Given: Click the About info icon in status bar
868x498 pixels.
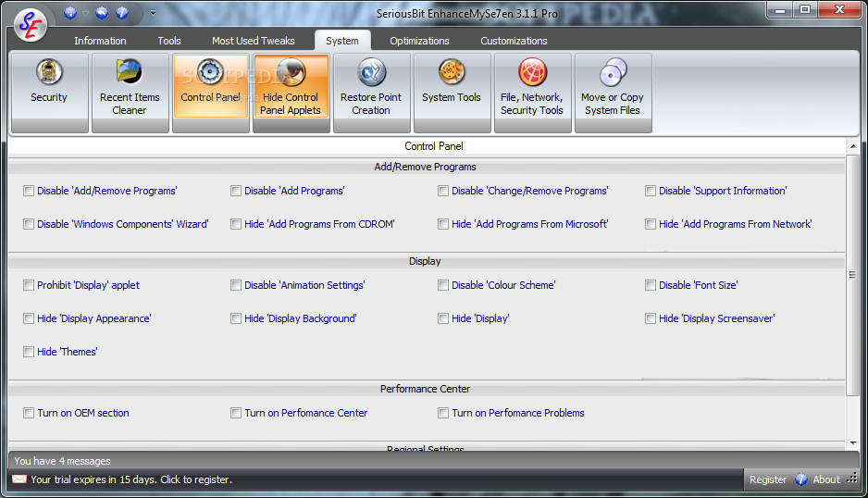Looking at the screenshot, I should tap(801, 479).
